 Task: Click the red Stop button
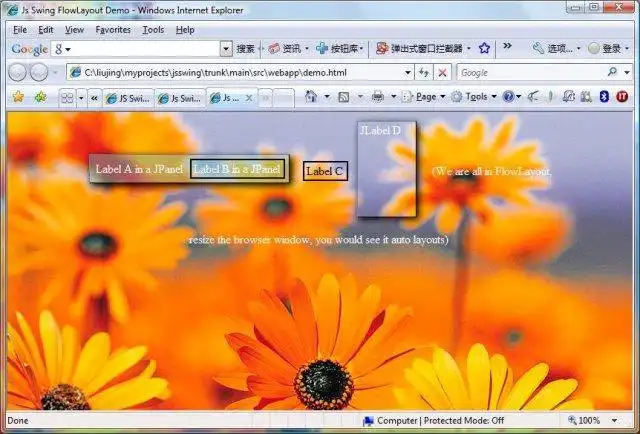[x=442, y=73]
